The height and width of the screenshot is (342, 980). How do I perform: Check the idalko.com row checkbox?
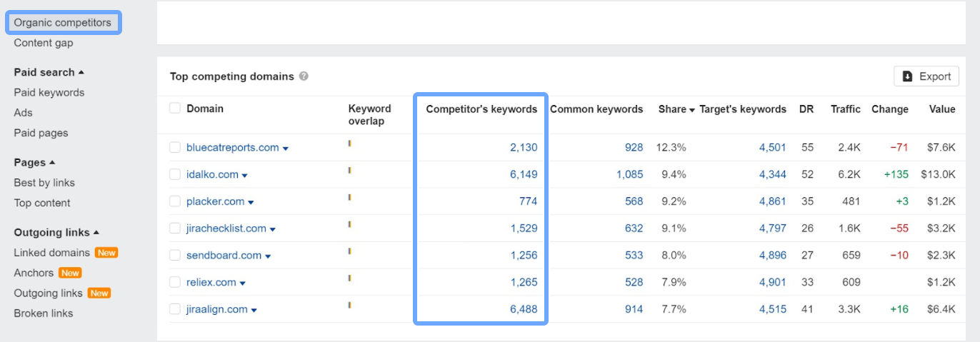coord(175,174)
